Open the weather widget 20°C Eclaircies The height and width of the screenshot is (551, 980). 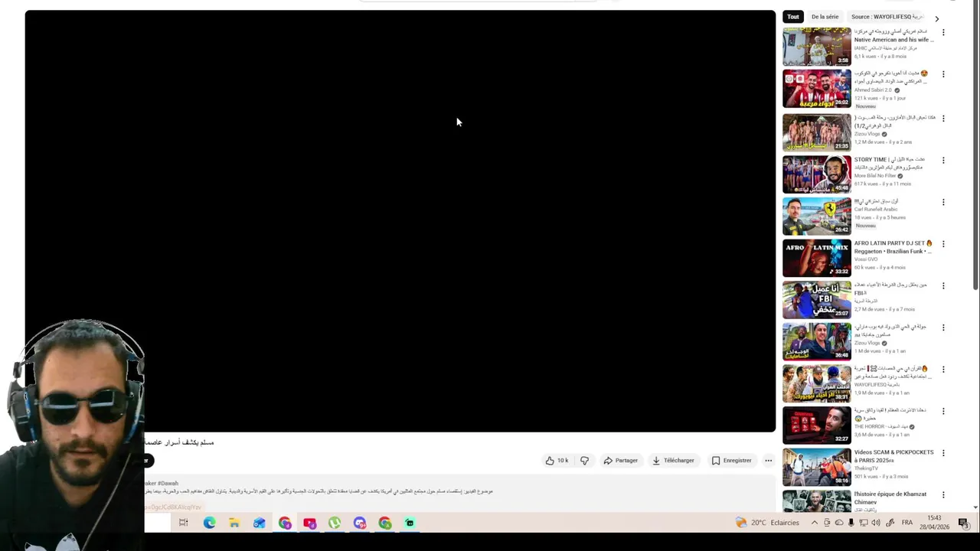tap(767, 523)
